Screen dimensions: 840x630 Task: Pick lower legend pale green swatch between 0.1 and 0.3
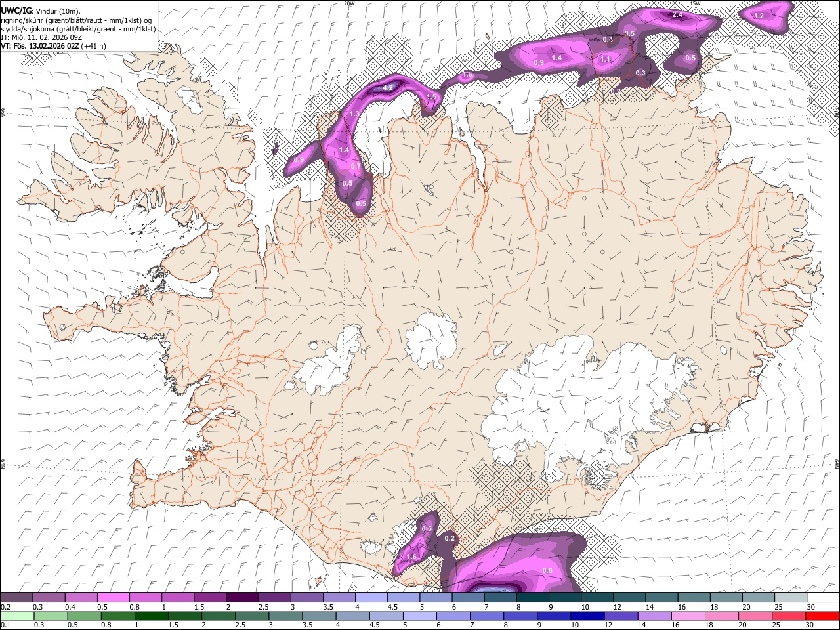click(x=17, y=616)
